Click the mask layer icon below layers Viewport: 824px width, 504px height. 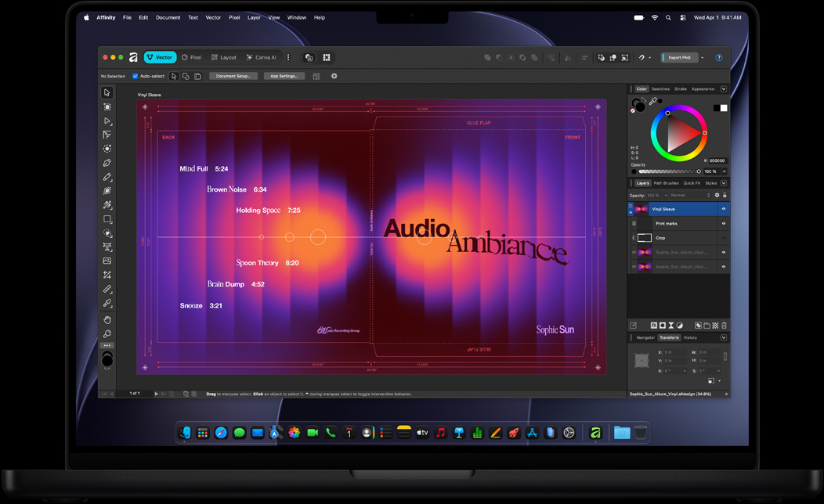click(663, 326)
